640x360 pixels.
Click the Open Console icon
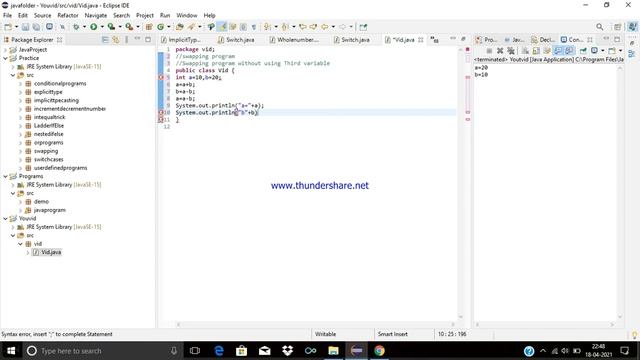click(x=611, y=51)
